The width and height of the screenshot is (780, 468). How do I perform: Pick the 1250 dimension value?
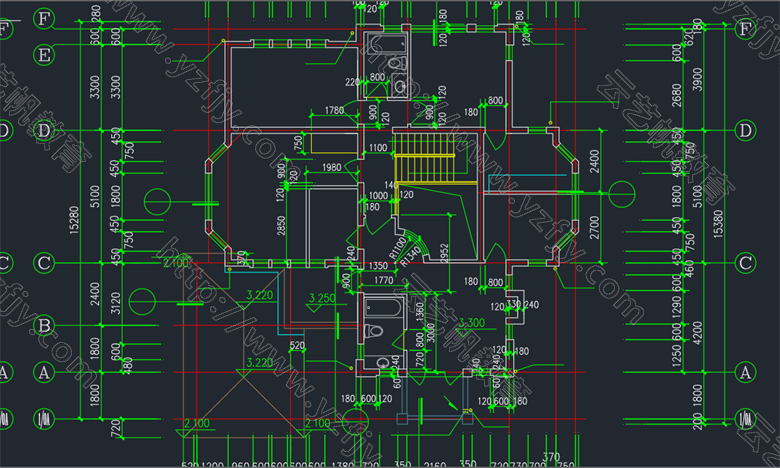point(677,356)
